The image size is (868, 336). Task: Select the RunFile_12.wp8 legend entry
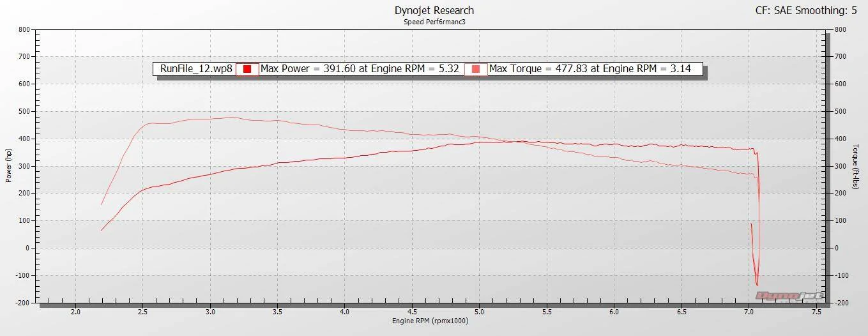[x=195, y=69]
